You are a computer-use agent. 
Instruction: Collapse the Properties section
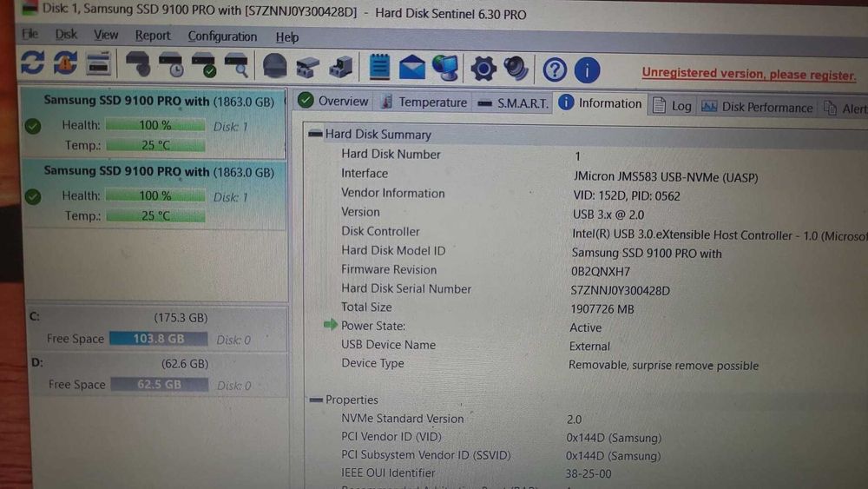coord(316,400)
